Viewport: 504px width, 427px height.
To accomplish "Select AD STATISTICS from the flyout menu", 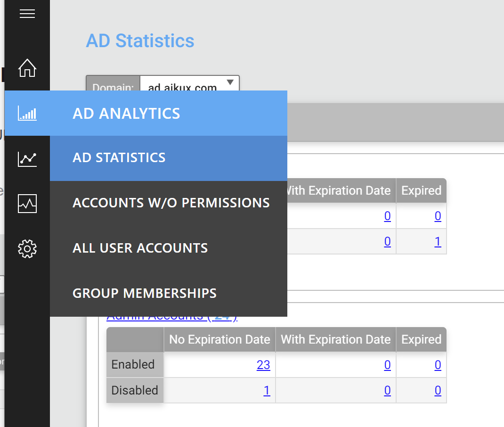I will tap(169, 158).
